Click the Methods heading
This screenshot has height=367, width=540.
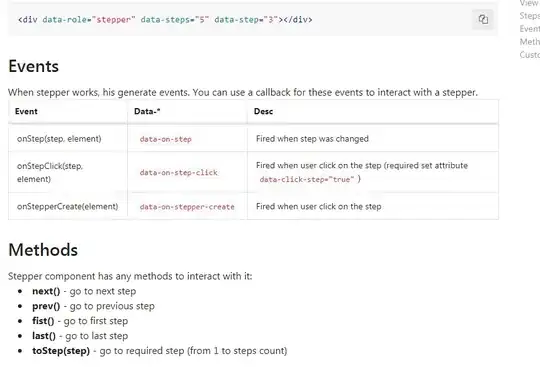coord(43,250)
